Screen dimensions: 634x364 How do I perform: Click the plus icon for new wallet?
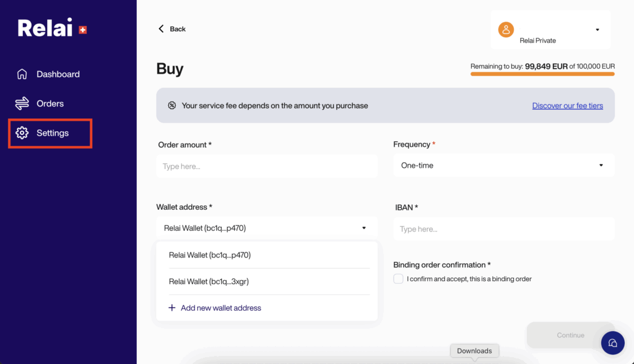(172, 308)
